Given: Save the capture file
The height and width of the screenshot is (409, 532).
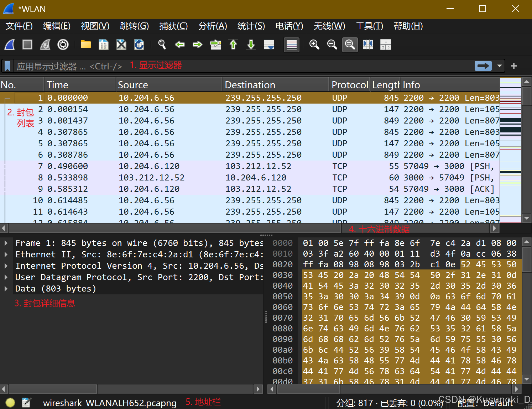Looking at the screenshot, I should (103, 44).
